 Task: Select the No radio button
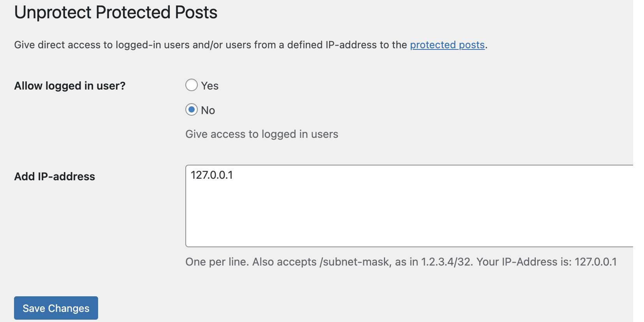click(191, 110)
